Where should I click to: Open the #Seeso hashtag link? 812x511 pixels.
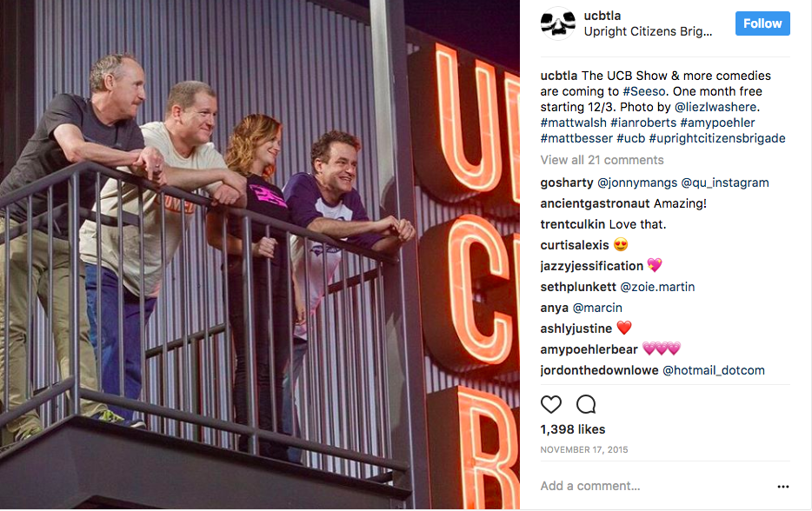point(643,91)
